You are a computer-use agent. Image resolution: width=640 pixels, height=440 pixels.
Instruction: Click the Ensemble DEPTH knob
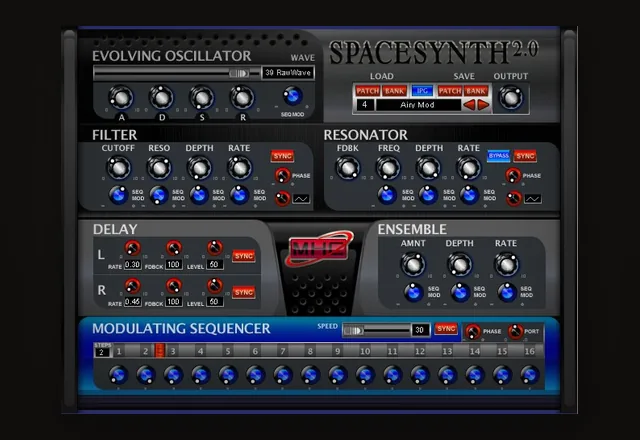click(460, 264)
